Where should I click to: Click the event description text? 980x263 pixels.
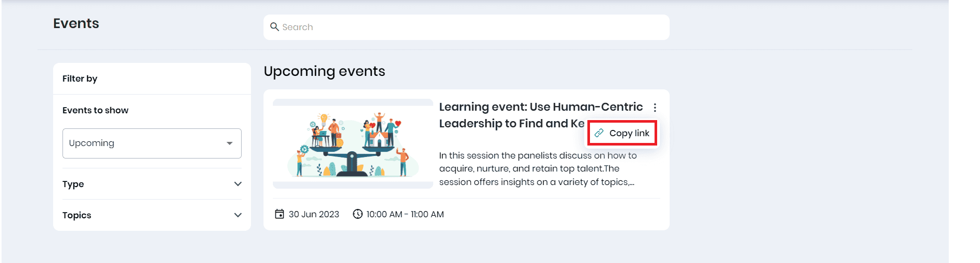[x=536, y=169]
